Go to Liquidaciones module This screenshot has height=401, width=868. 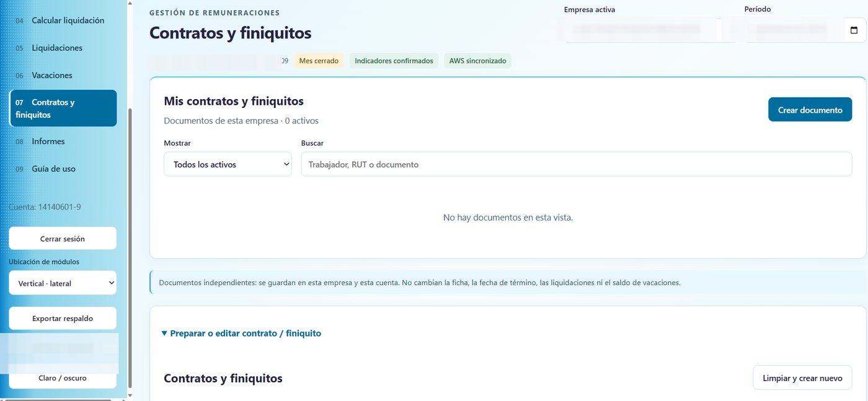point(63,48)
